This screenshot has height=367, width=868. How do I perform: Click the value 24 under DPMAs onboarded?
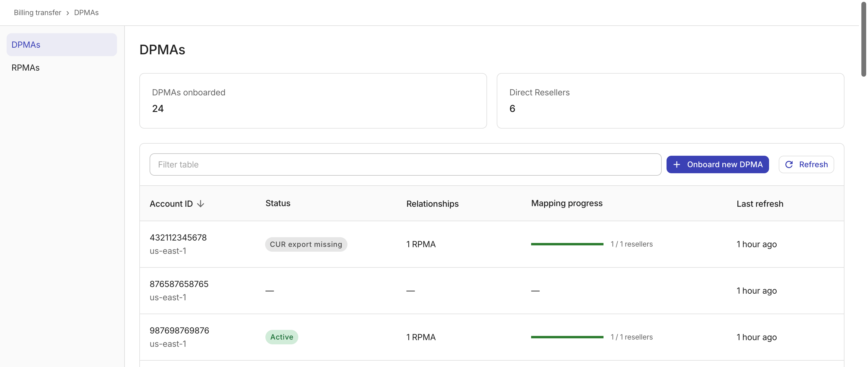point(158,109)
